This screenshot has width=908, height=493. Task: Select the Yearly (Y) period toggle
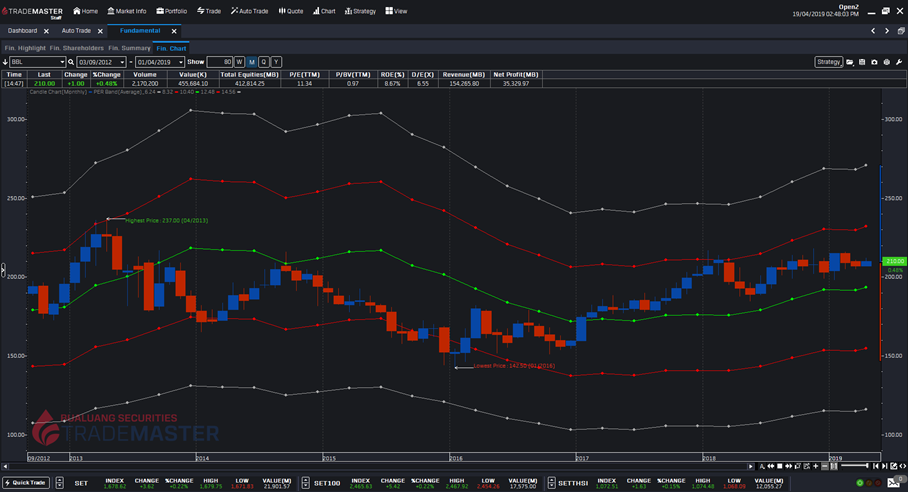pos(276,62)
